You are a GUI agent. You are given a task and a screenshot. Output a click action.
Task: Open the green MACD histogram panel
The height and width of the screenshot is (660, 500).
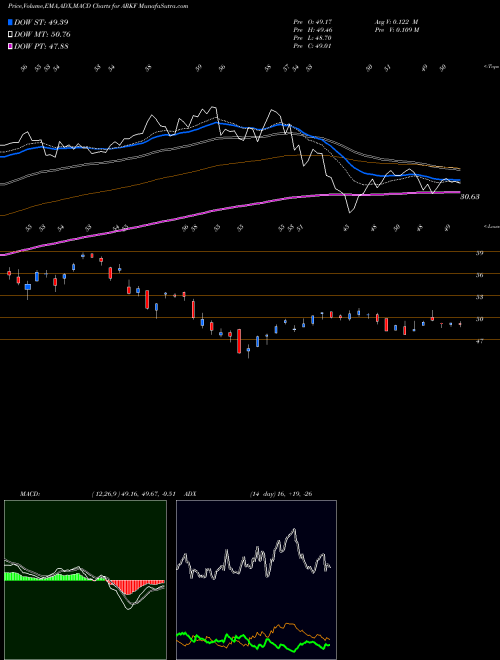click(85, 580)
